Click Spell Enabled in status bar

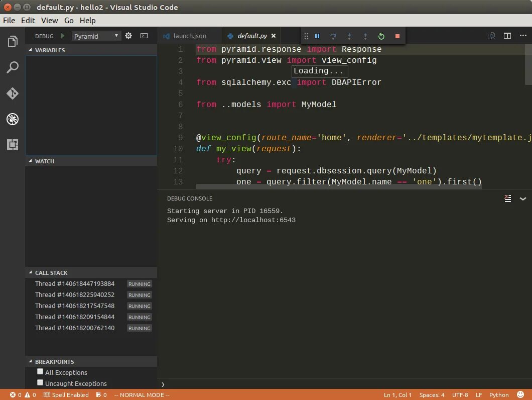[66, 394]
